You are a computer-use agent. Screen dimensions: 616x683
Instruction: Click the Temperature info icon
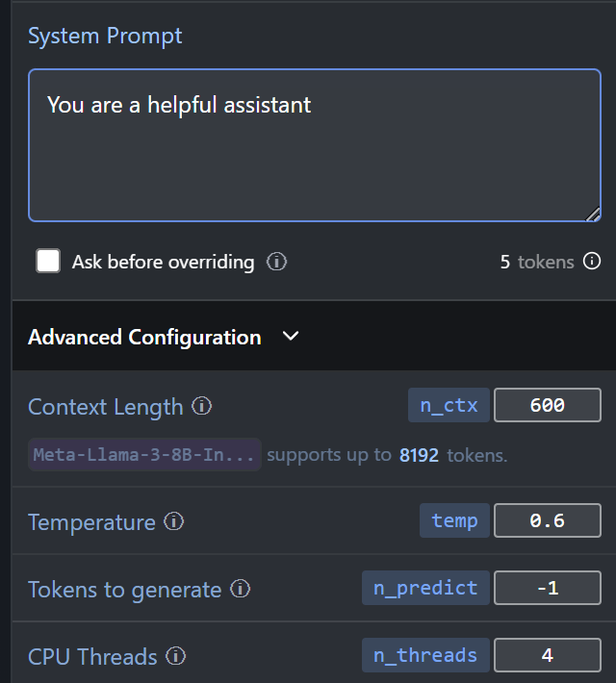click(174, 521)
